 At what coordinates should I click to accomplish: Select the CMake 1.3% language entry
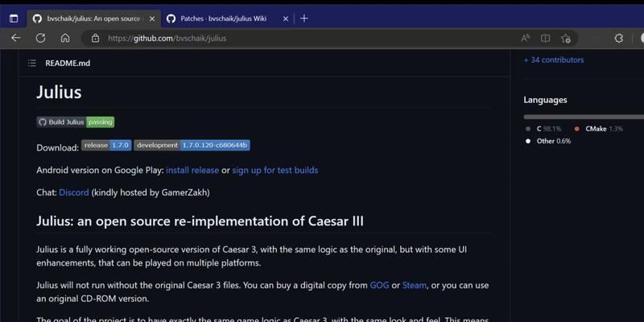pos(598,129)
